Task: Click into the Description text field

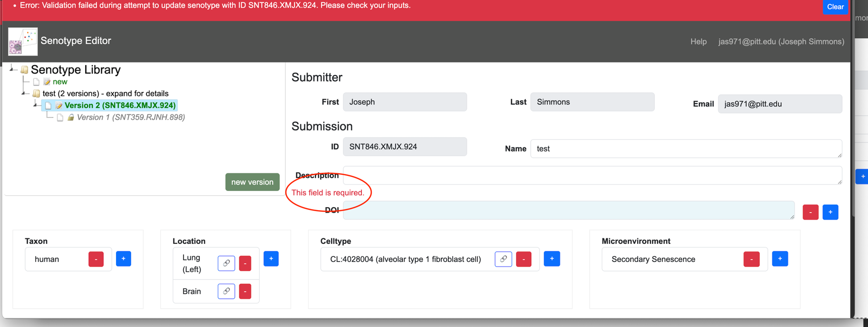Action: 592,175
